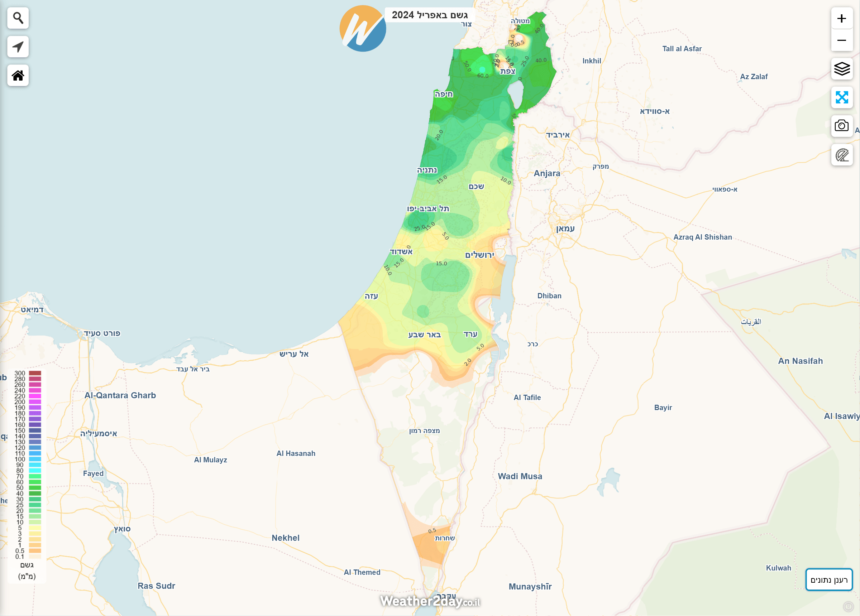Screen dimensions: 860x616
Task: Click the Tall al Asfar label
Action: (x=682, y=48)
